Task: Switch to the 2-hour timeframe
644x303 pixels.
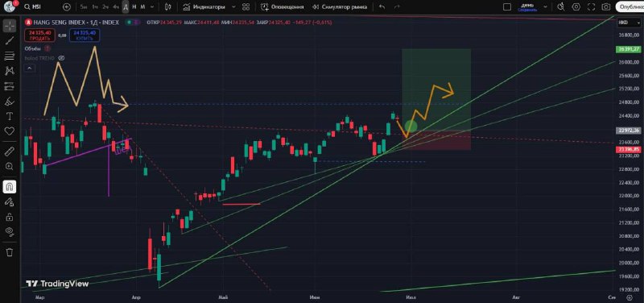Action: point(105,7)
